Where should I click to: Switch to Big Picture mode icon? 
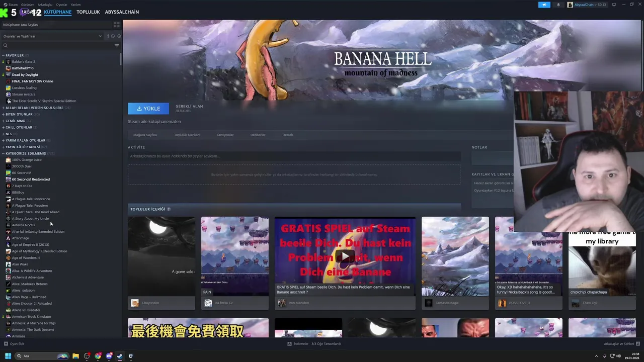point(614,5)
